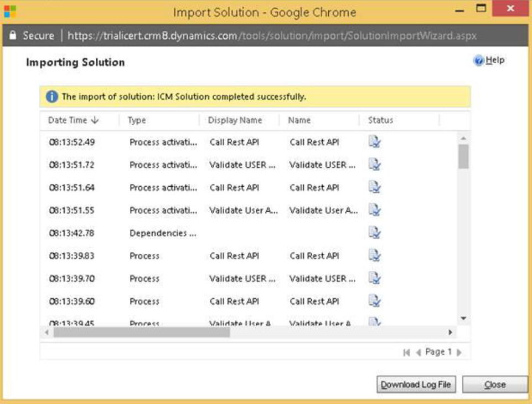Click the blue Help question mark icon

pos(479,61)
